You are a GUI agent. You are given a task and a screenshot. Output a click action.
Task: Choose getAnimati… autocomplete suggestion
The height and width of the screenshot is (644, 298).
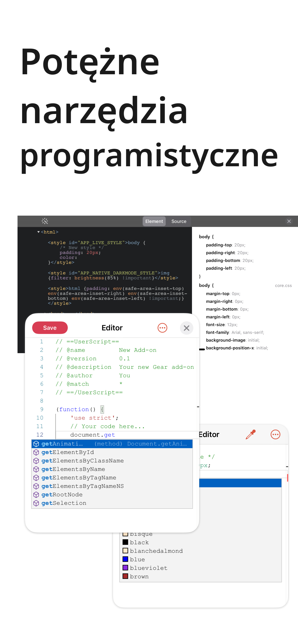click(112, 444)
